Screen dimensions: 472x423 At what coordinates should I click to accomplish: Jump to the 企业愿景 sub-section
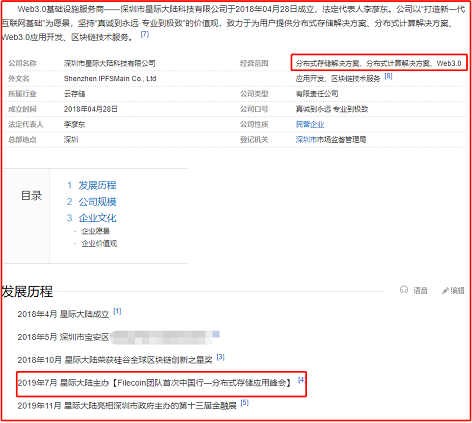[96, 231]
